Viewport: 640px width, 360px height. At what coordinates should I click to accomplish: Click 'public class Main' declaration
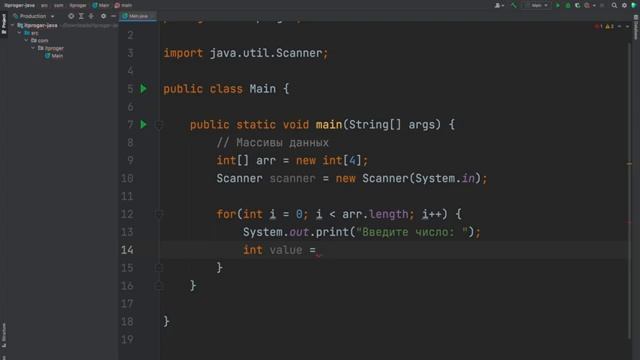click(x=220, y=89)
